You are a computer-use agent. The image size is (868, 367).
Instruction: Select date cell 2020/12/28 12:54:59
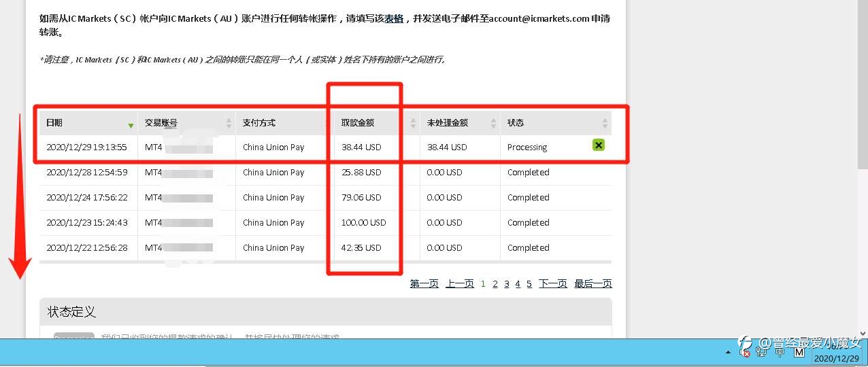click(86, 173)
